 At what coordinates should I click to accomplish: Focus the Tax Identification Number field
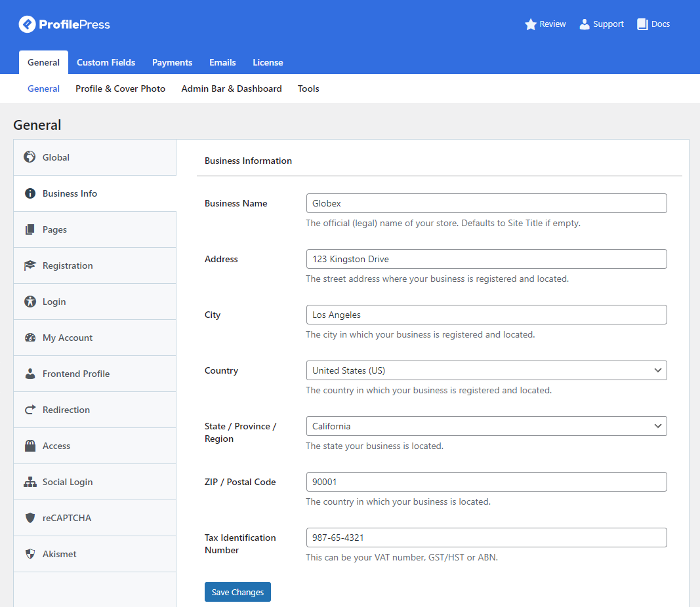coord(486,538)
